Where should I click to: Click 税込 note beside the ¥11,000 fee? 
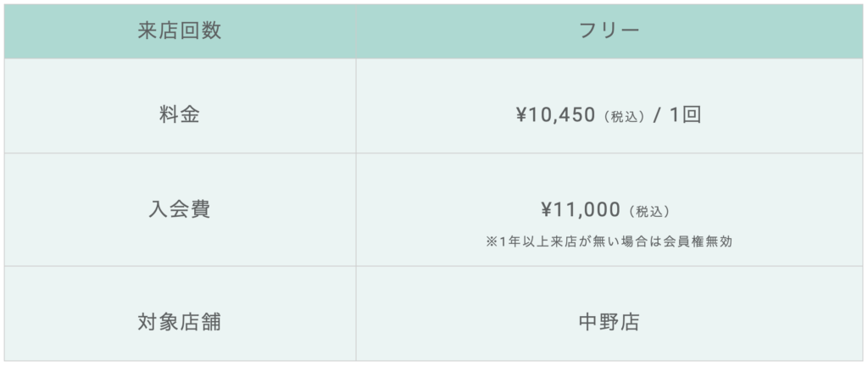649,211
